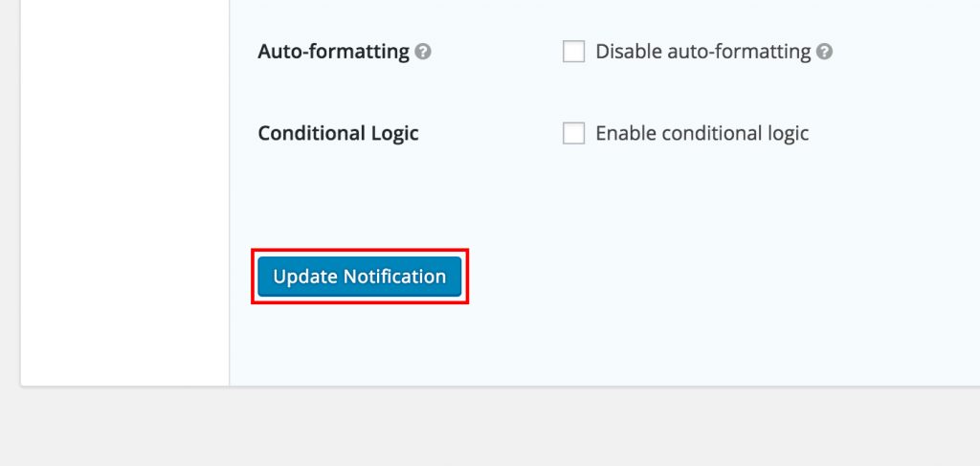980x466 pixels.
Task: Show help for the Auto-formatting setting
Action: [423, 52]
